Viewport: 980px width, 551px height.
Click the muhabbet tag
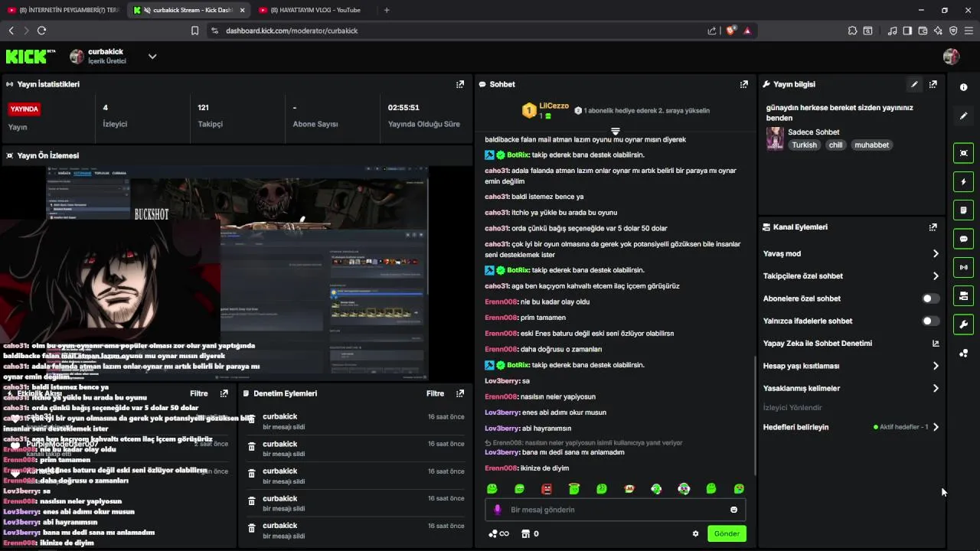(x=871, y=145)
